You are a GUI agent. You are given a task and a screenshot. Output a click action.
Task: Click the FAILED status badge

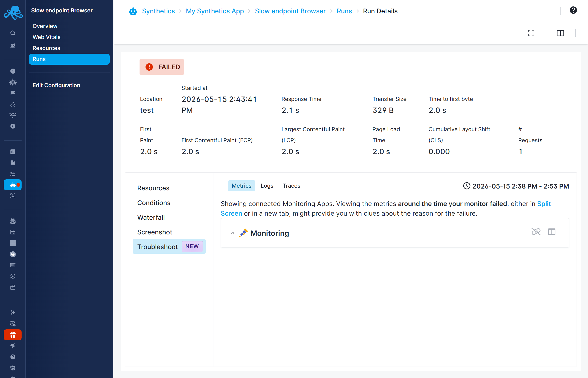pyautogui.click(x=162, y=67)
